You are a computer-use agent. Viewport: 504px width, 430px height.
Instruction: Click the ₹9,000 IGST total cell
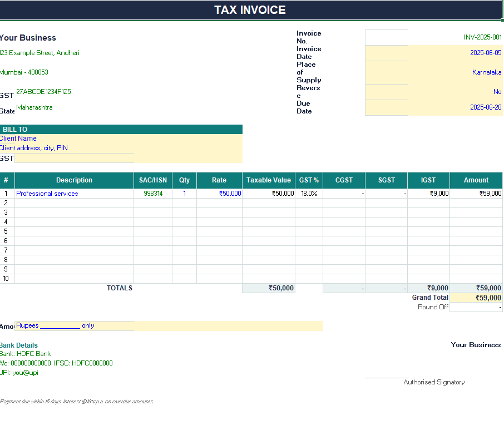click(428, 288)
